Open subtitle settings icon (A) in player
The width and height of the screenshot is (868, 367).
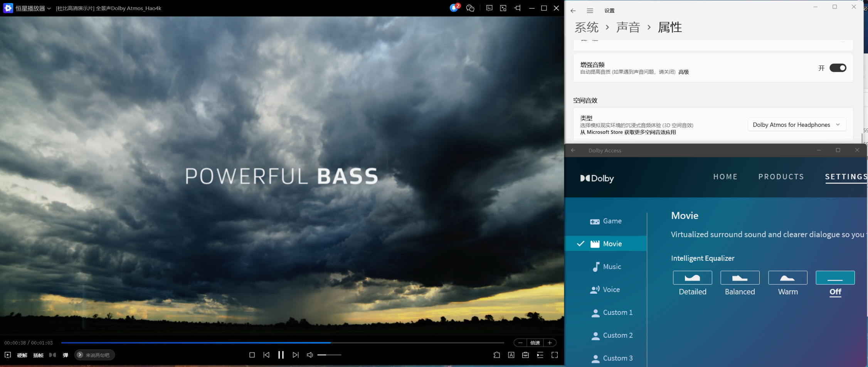(511, 355)
